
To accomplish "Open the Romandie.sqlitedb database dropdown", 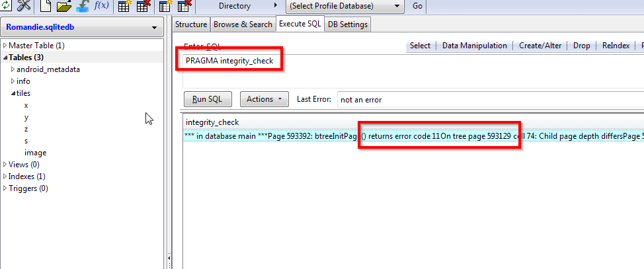I will point(82,28).
